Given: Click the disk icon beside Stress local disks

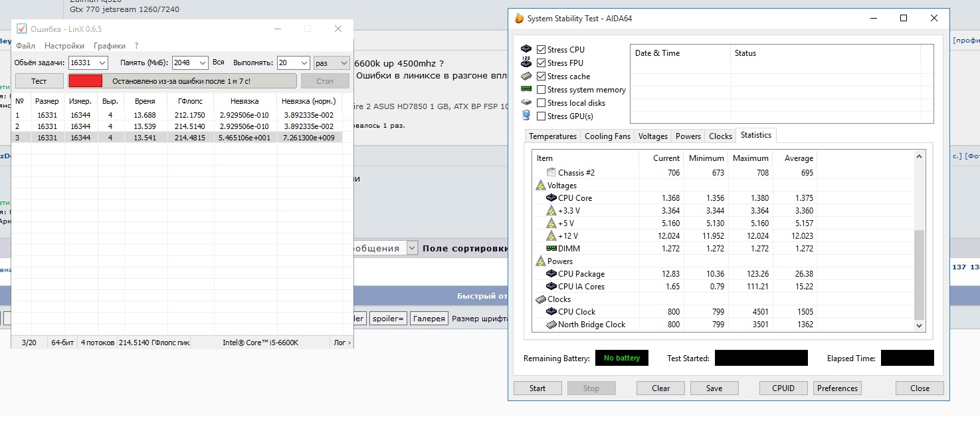Looking at the screenshot, I should click(526, 102).
